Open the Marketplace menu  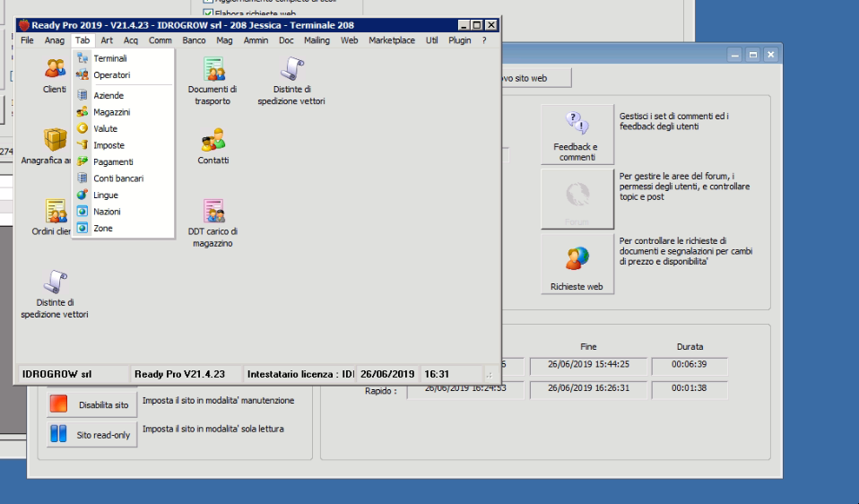click(392, 40)
